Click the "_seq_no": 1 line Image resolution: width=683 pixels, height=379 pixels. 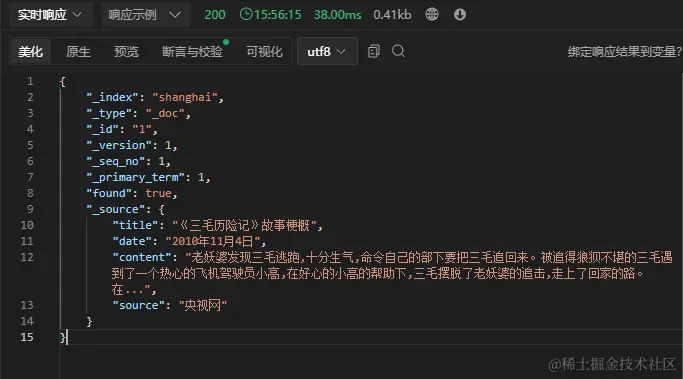pos(128,161)
